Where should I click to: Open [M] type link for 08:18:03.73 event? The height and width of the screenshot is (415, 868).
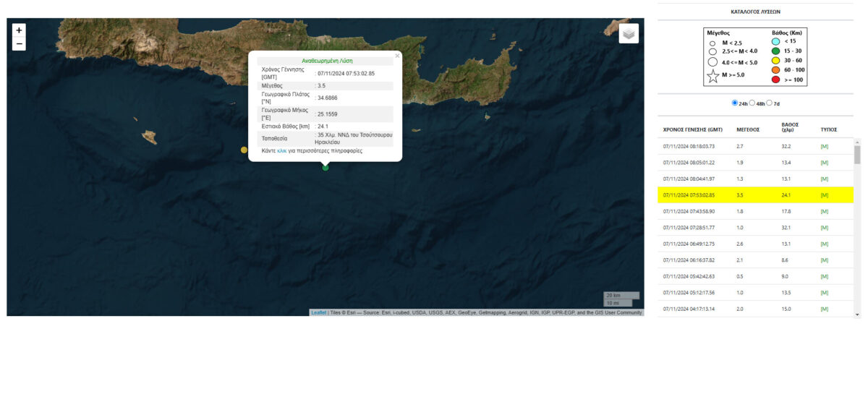(x=824, y=146)
